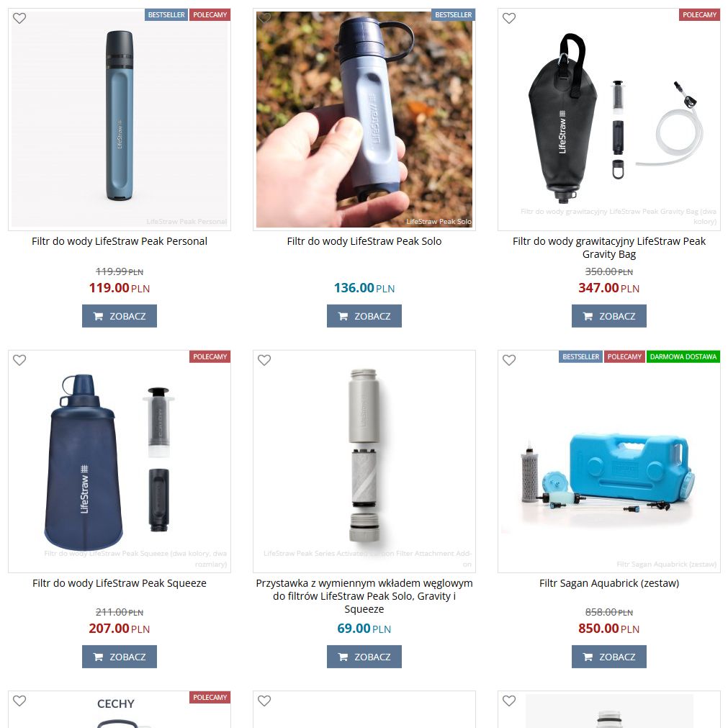Click ZOBACZ for Peak Gravity Bag
This screenshot has height=728, width=728.
(608, 316)
